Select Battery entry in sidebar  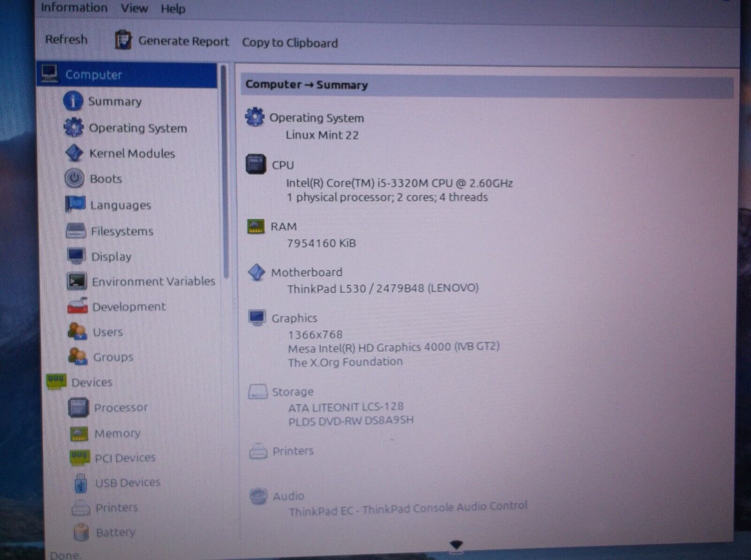point(115,533)
